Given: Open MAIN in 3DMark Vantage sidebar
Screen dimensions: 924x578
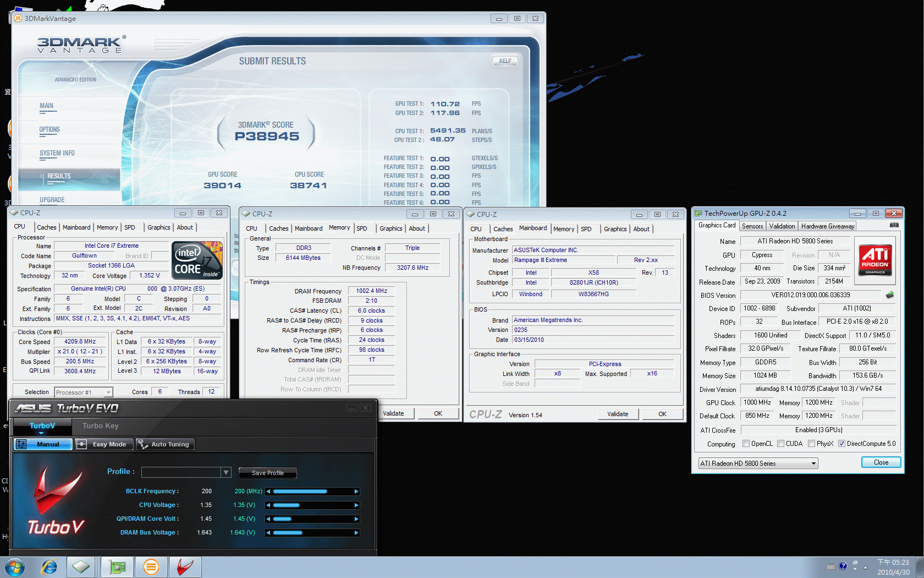Looking at the screenshot, I should [x=47, y=106].
